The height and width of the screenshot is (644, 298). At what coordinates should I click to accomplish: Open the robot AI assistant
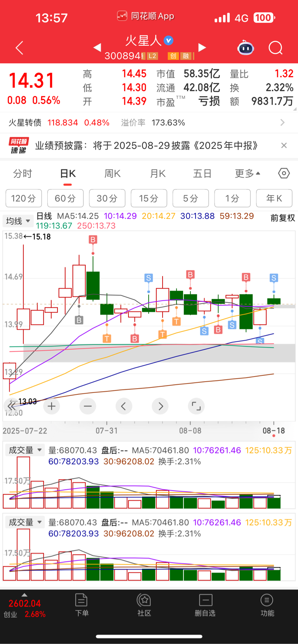click(246, 48)
